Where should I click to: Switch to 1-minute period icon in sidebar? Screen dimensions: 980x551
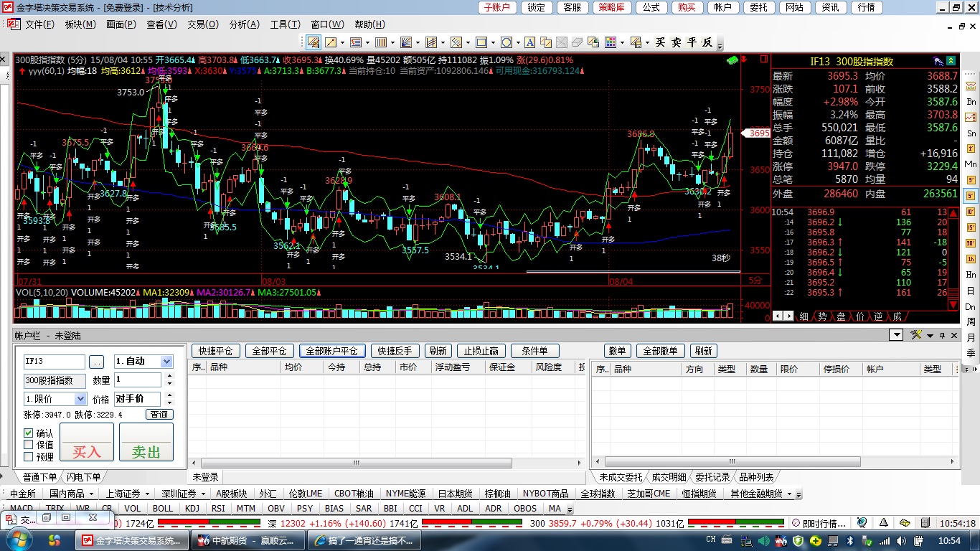971,149
